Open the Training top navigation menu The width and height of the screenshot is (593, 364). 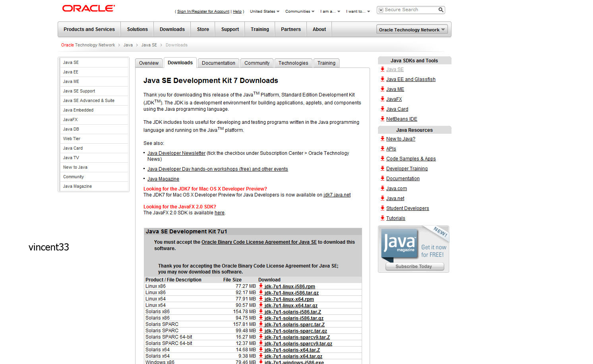(260, 29)
